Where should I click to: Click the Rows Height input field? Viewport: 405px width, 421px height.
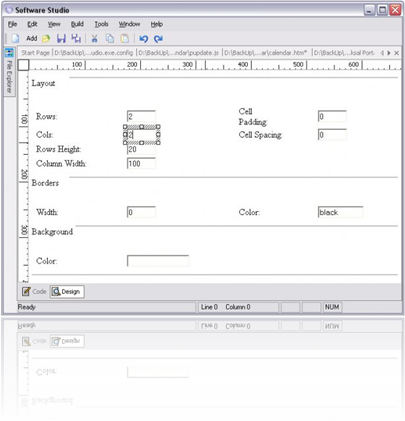click(141, 149)
